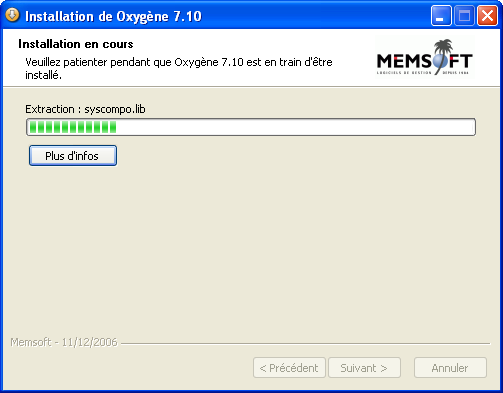Click the green filled part of the progress bar

(73, 127)
